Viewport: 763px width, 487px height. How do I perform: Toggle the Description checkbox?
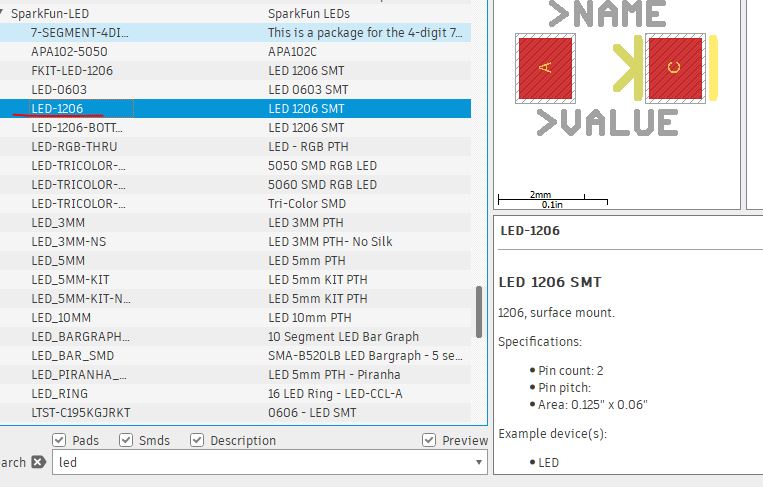(x=197, y=440)
